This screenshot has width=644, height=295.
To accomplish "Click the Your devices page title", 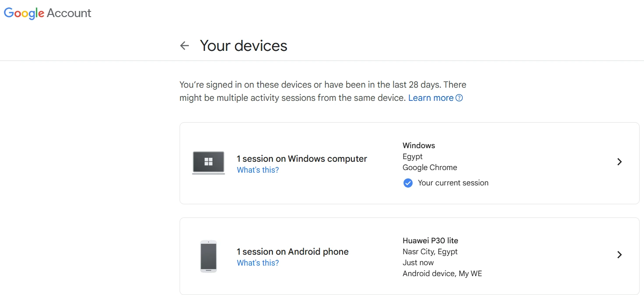I will point(244,46).
